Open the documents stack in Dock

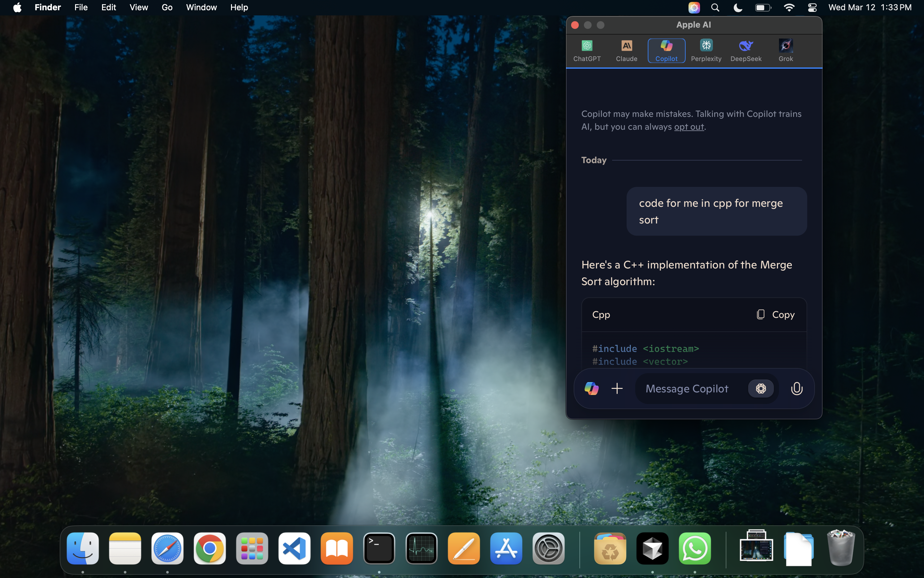tap(799, 549)
